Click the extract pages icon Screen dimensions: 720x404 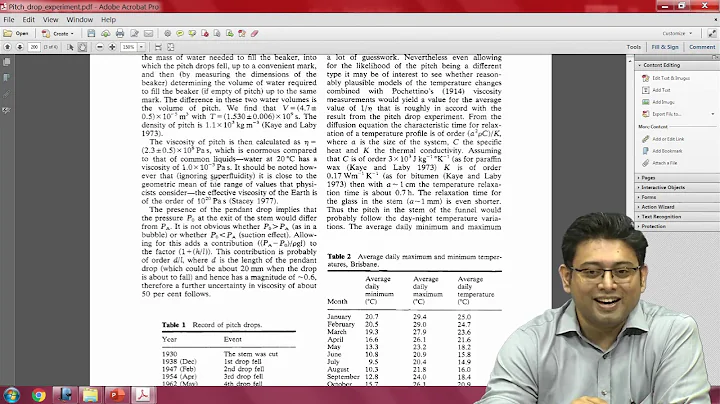pos(217,34)
